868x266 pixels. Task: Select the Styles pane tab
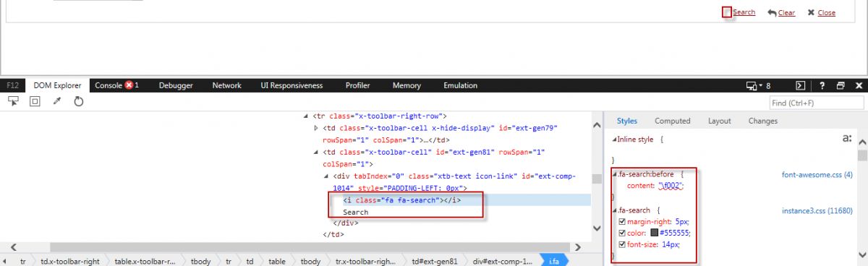pos(626,121)
